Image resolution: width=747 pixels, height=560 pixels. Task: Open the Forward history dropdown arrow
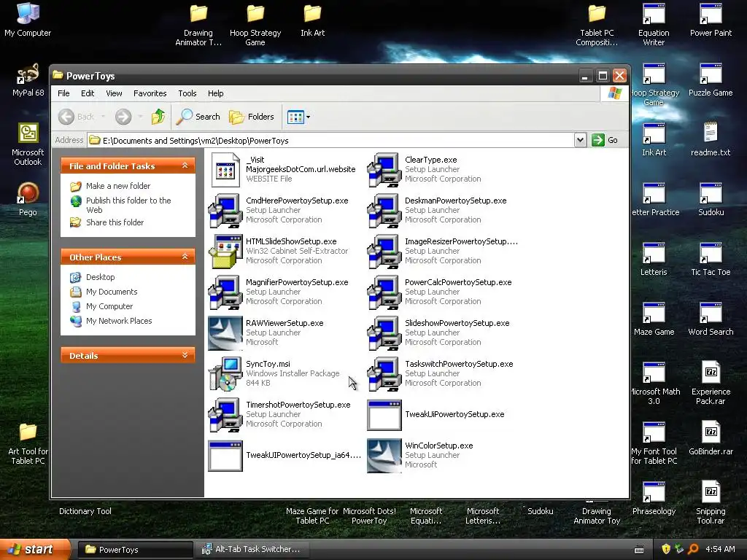coord(140,117)
